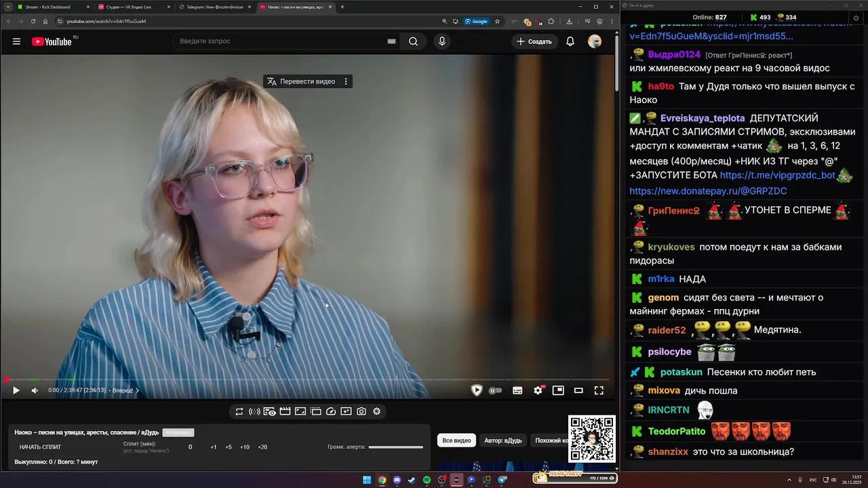Open Discord from the taskbar
This screenshot has width=868, height=488.
coord(397,480)
